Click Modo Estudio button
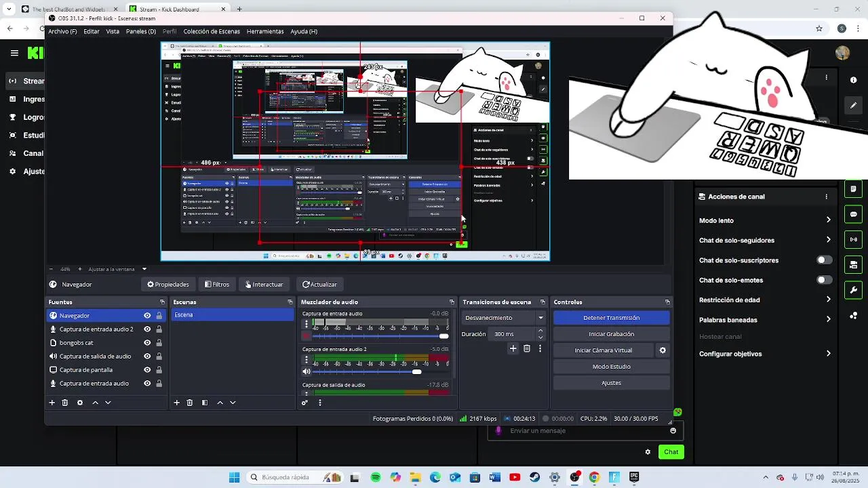The image size is (868, 488). 611,367
